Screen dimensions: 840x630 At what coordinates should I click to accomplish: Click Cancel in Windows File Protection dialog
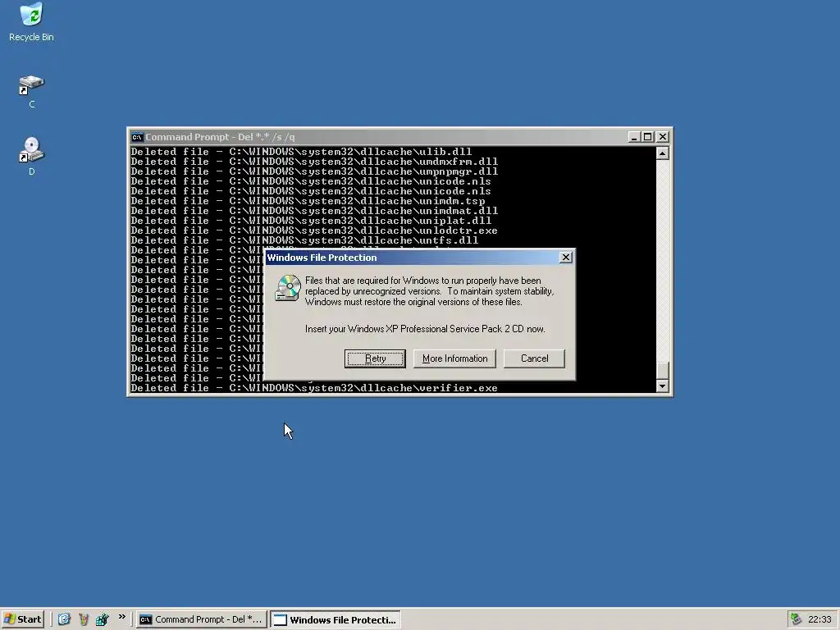pyautogui.click(x=534, y=358)
